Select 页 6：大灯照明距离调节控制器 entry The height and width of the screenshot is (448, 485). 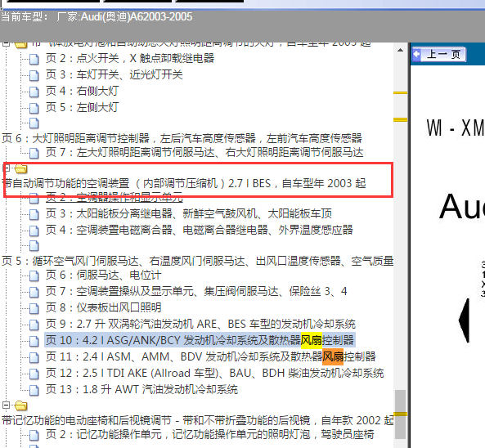point(182,138)
